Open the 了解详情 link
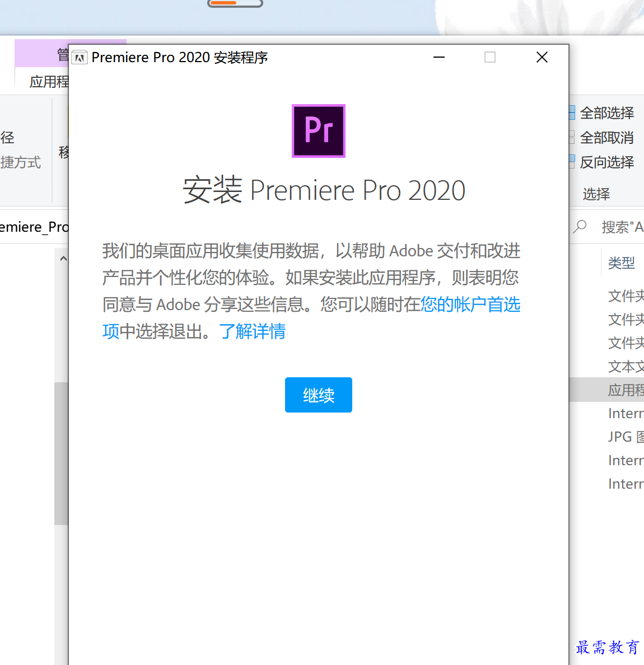Image resolution: width=644 pixels, height=665 pixels. coord(253,331)
